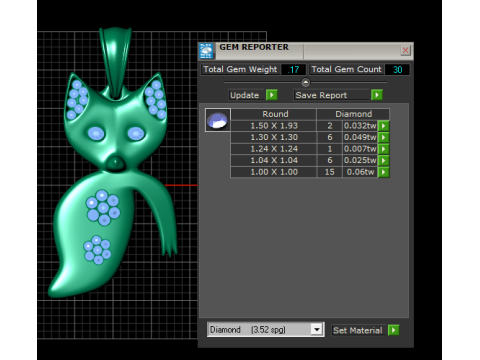Click the Round column header
Viewport: 480px width, 360px height.
pos(274,114)
